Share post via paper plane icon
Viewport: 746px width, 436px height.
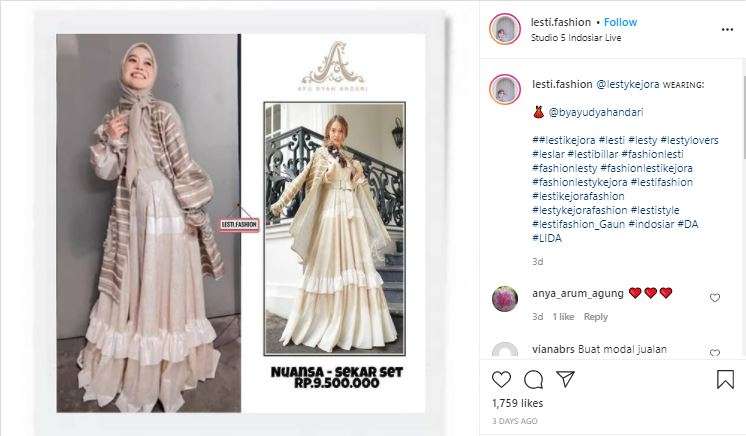[566, 379]
